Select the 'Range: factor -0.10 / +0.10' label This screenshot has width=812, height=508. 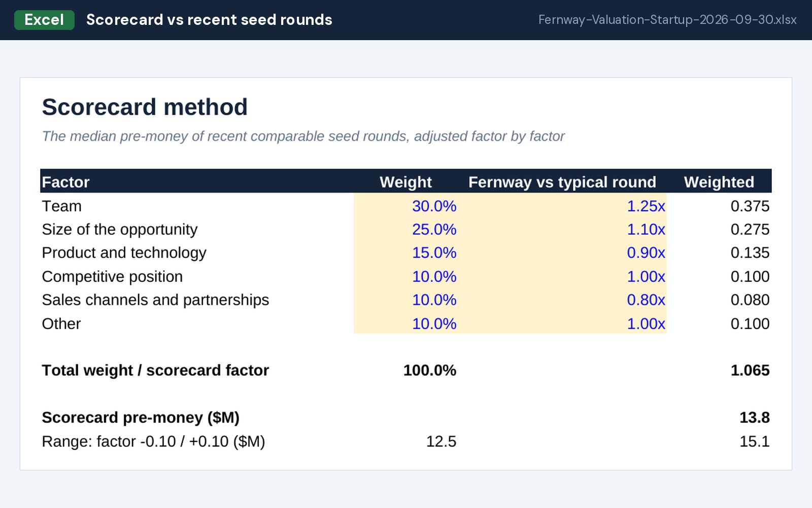(153, 441)
